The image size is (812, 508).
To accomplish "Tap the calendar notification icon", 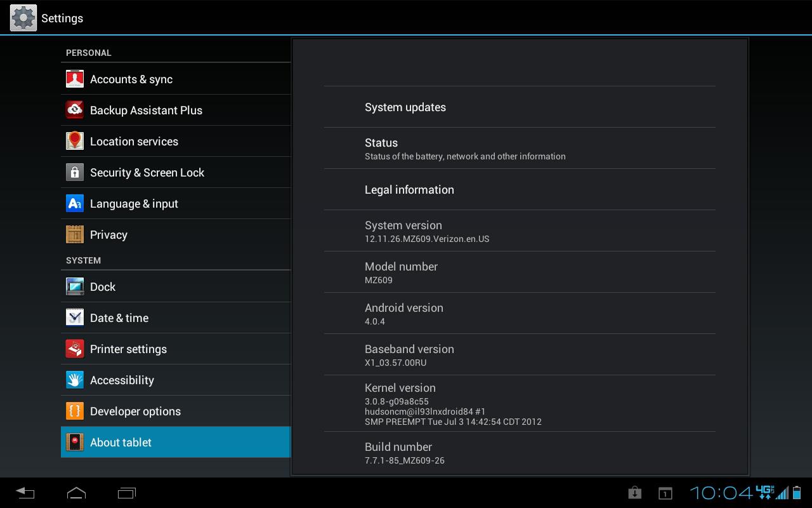I will [x=665, y=493].
